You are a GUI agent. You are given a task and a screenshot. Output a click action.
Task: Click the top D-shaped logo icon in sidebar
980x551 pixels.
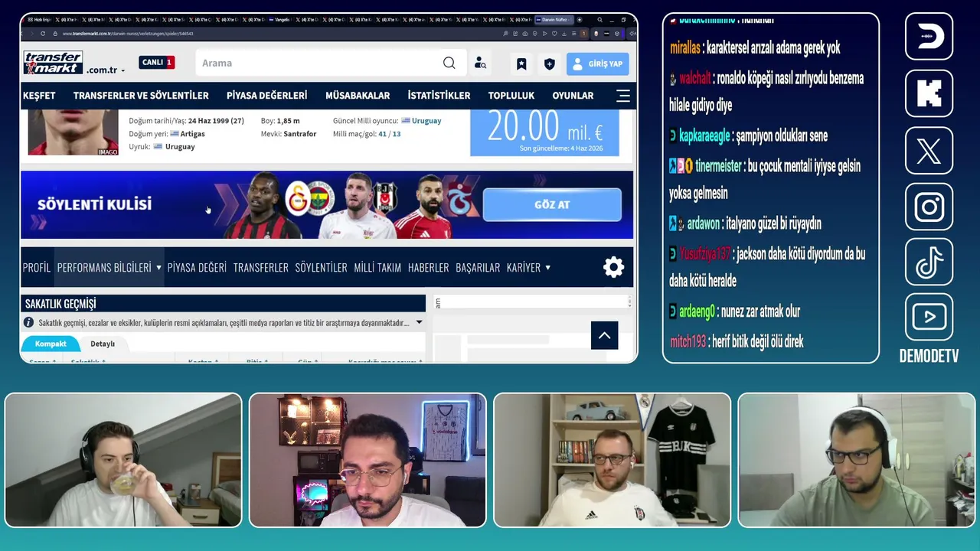pyautogui.click(x=929, y=36)
